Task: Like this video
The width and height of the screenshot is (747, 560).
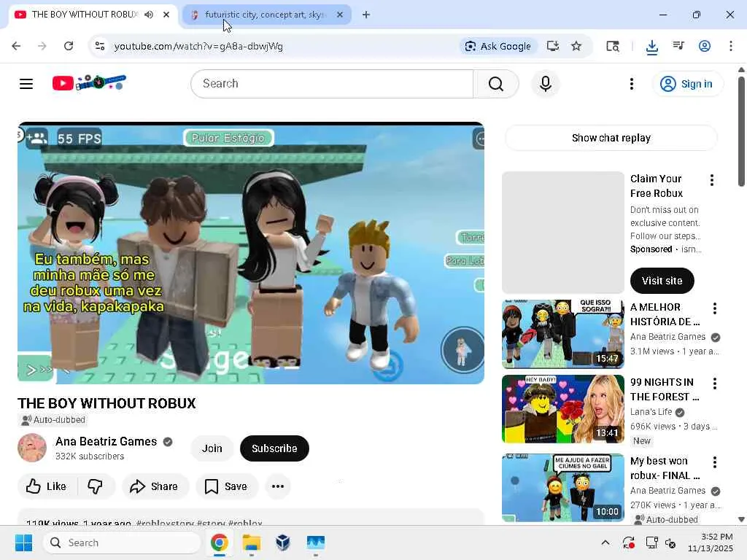Action: coord(47,486)
